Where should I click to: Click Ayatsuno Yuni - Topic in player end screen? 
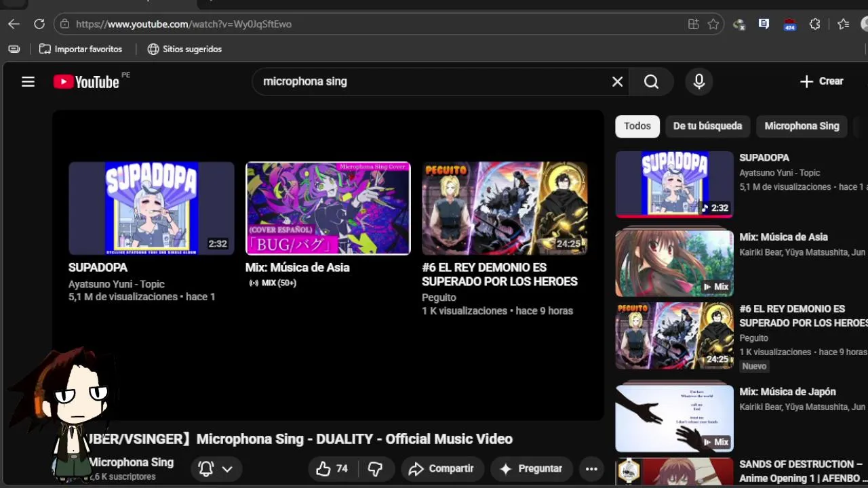click(117, 284)
